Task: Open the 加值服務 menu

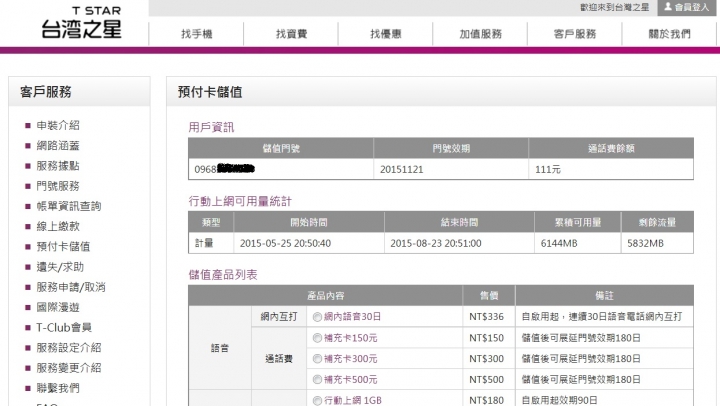Action: pyautogui.click(x=480, y=34)
